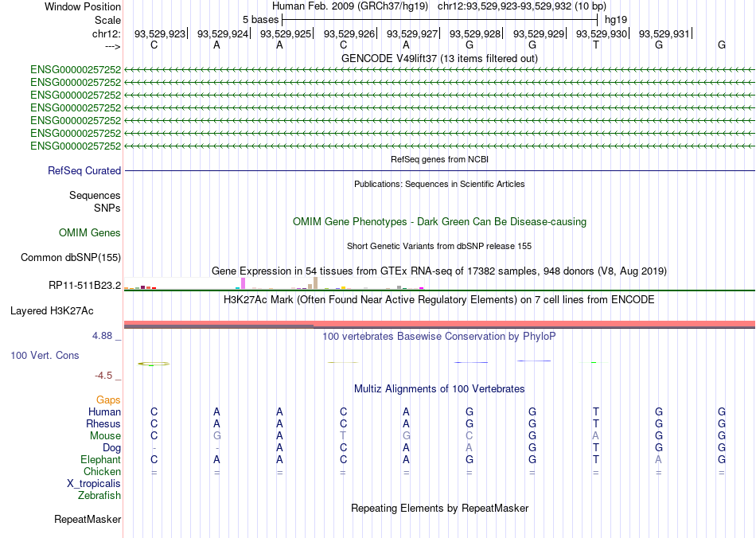Click Elephant's faded base A in alignment
756x538 pixels.
[659, 459]
